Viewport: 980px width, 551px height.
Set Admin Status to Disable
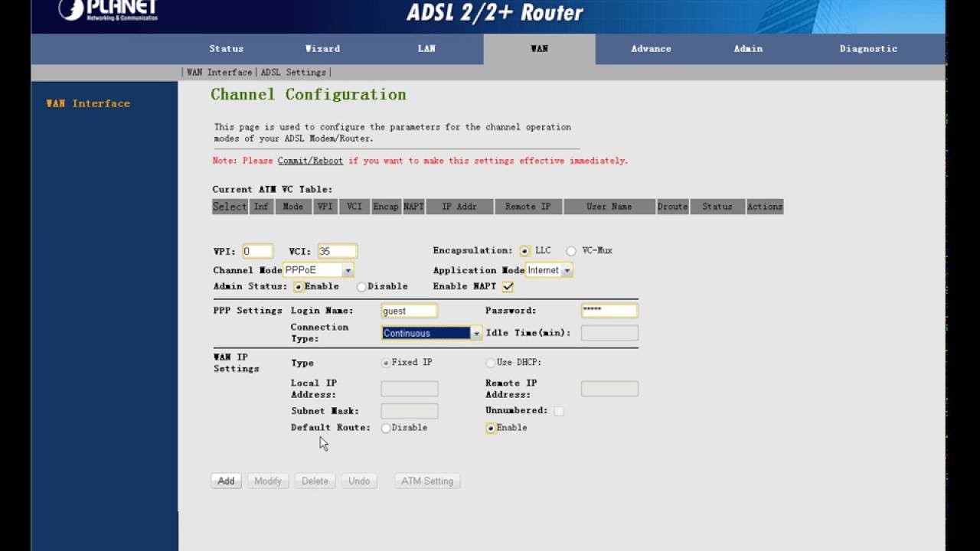(x=361, y=286)
